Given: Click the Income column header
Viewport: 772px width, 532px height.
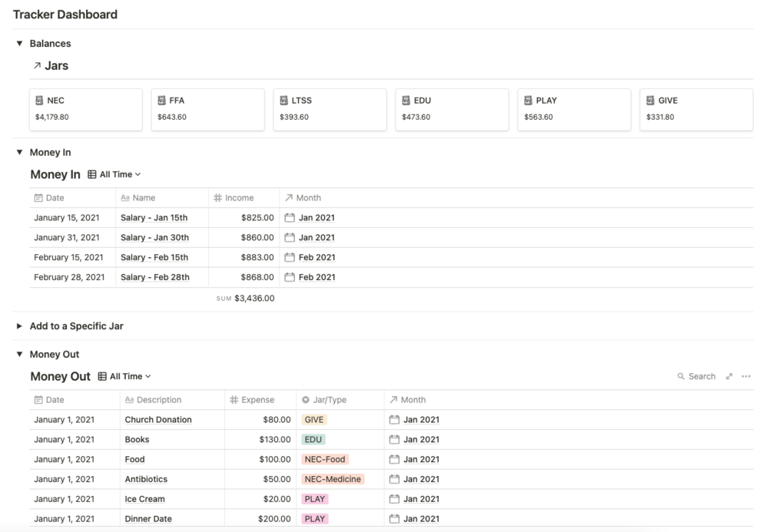Looking at the screenshot, I should tap(239, 198).
